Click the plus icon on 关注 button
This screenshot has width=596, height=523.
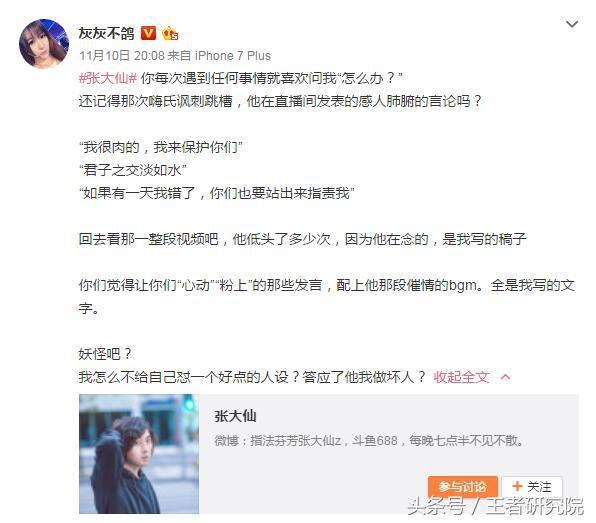click(517, 486)
